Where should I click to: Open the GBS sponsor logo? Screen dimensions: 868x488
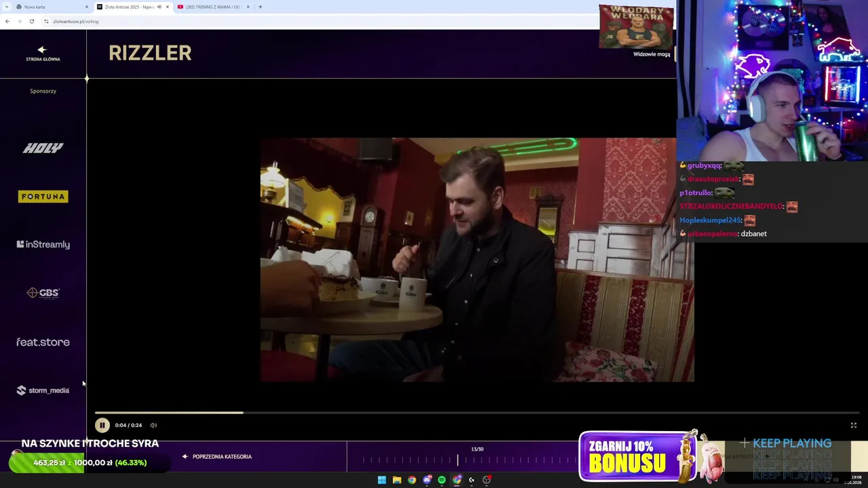[x=43, y=293]
